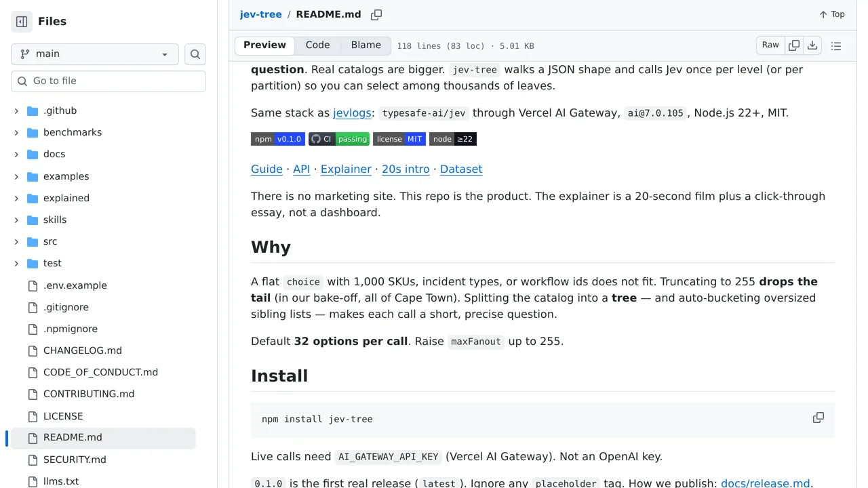
Task: Click the file search magnifier button
Action: click(x=195, y=54)
